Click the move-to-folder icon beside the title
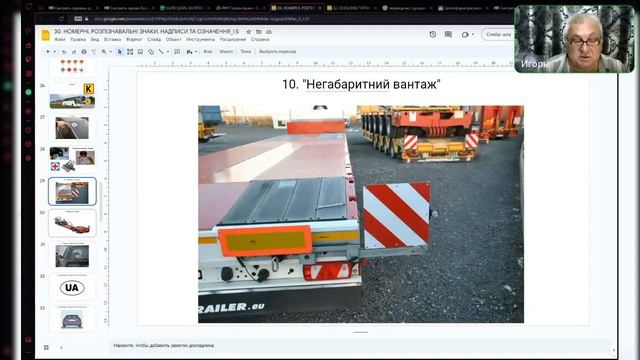Viewport: 640px width, 360px height. (259, 31)
